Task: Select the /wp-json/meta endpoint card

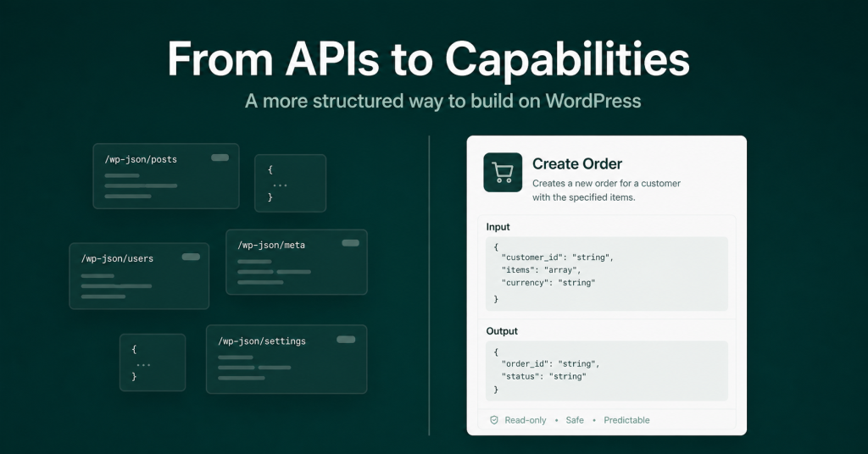Action: pos(297,262)
